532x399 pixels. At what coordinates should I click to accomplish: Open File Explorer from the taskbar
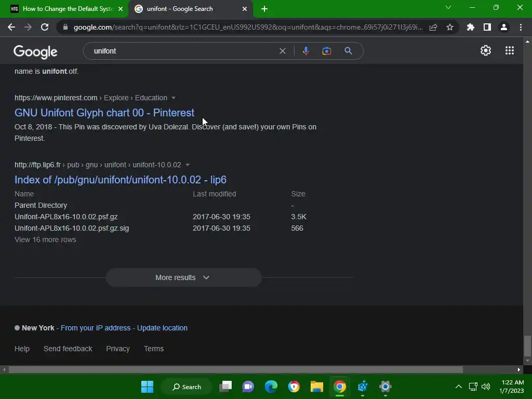(317, 387)
